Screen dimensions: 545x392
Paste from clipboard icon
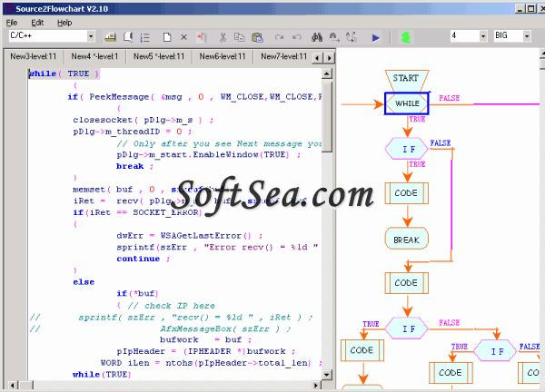[x=257, y=37]
